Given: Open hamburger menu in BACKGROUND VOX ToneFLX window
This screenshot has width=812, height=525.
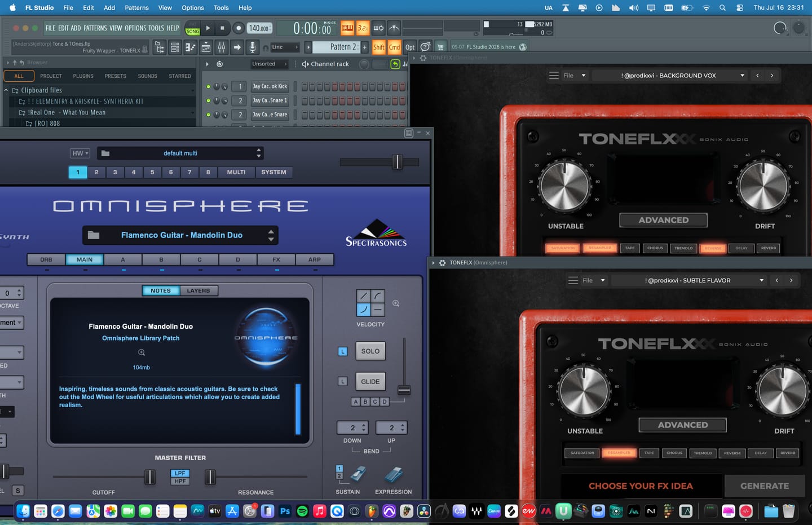Looking at the screenshot, I should point(554,76).
